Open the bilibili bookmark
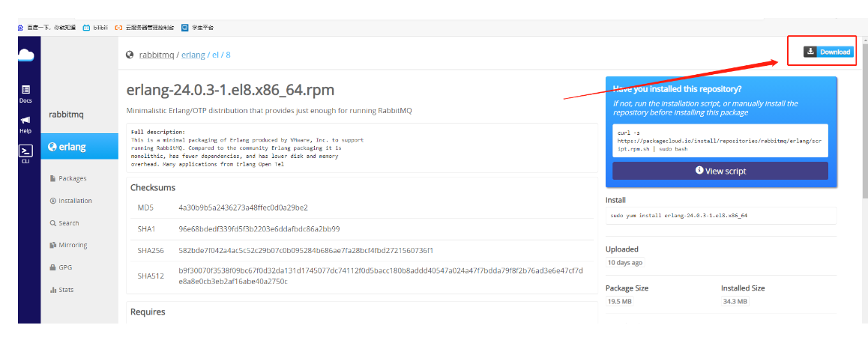This screenshot has width=868, height=337. [95, 27]
